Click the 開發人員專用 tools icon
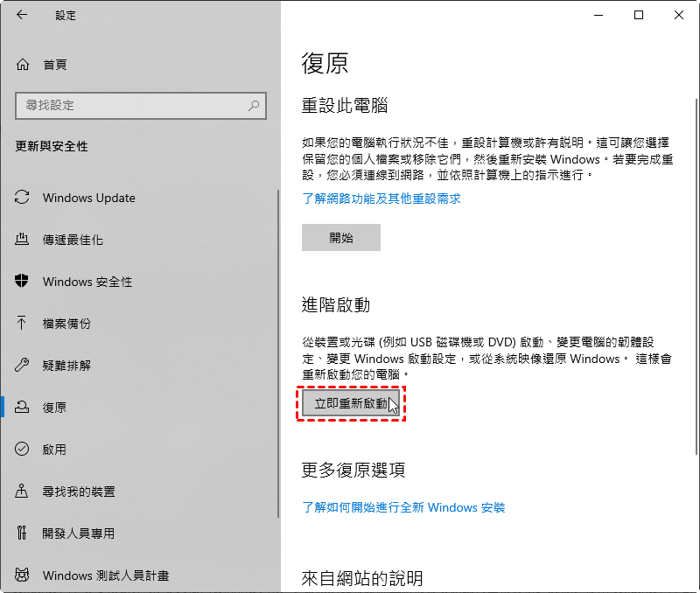The width and height of the screenshot is (700, 593). click(21, 533)
